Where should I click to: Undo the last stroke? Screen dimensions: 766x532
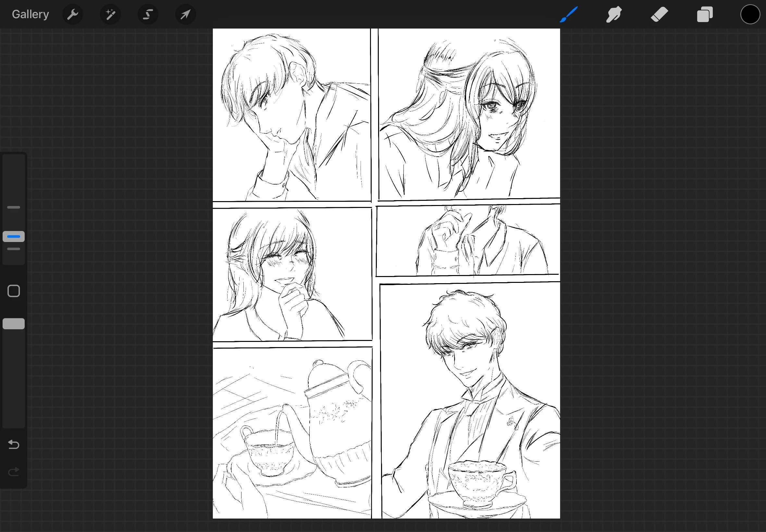(x=14, y=444)
